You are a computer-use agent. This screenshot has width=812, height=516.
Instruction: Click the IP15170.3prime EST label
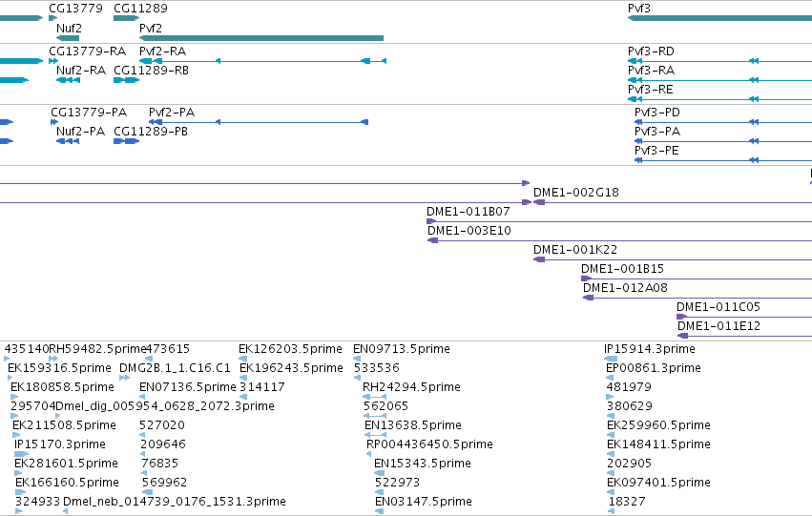pos(60,445)
